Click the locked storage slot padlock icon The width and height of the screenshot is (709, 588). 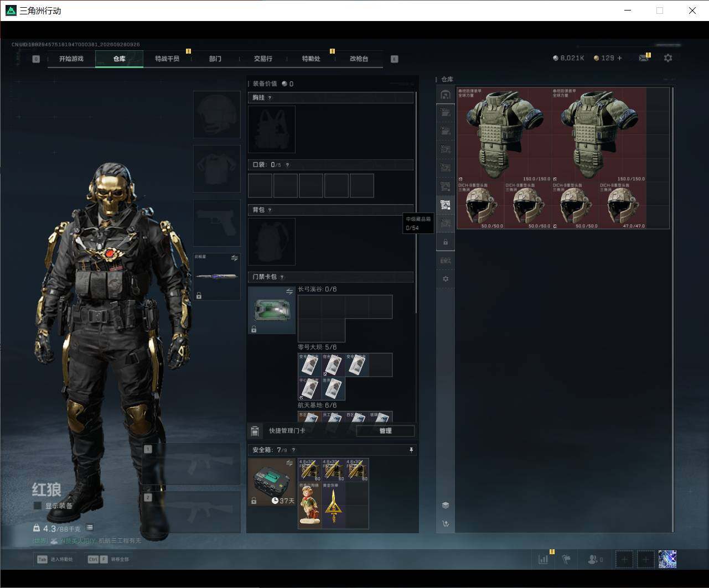[446, 242]
